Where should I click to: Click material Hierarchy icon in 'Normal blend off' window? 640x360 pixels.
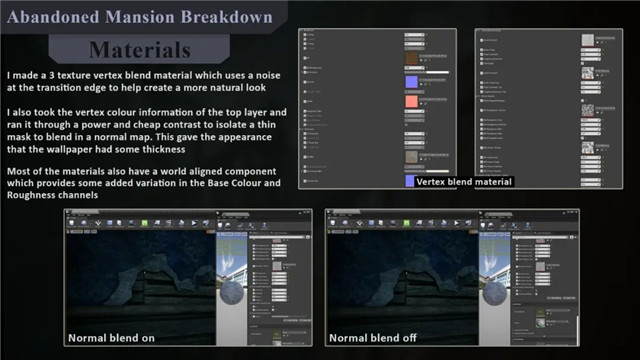click(528, 225)
